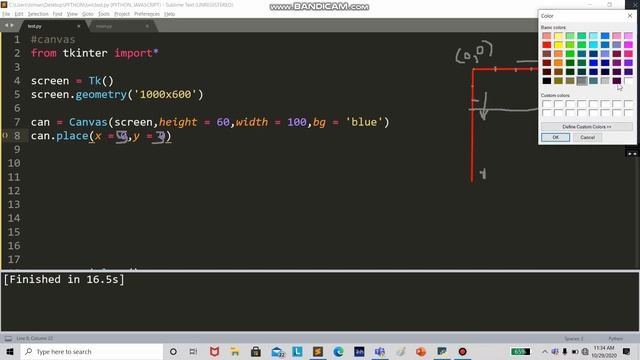
Task: Open Microsoft Edge from the taskbar
Action: point(338,351)
